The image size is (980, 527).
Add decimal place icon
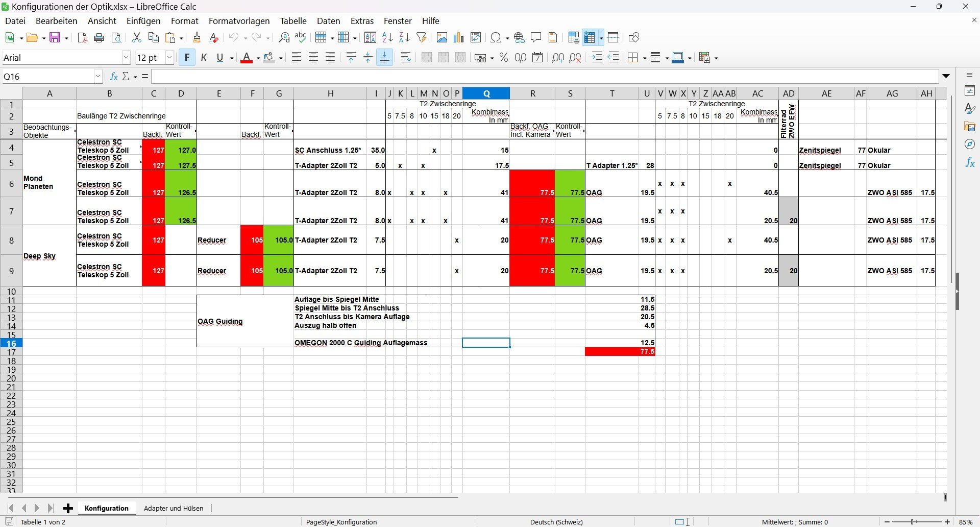pos(558,58)
